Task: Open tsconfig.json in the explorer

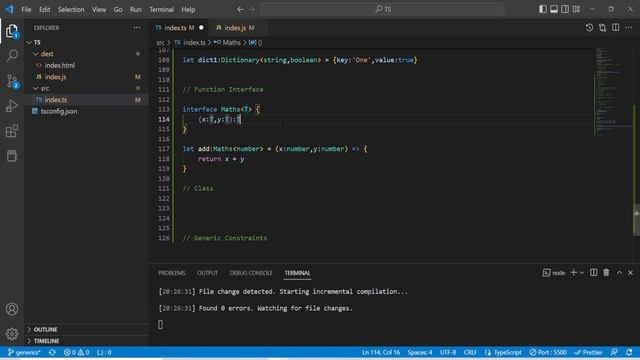Action: click(59, 111)
